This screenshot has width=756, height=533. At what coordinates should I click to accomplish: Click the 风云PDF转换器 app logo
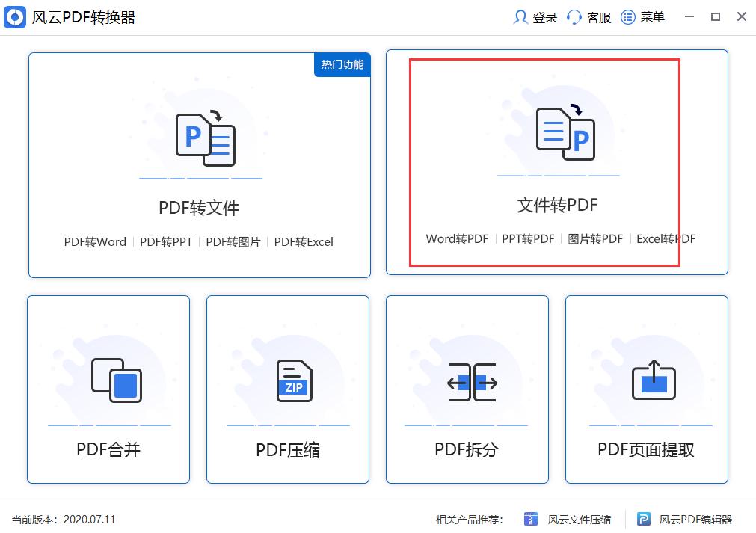pyautogui.click(x=16, y=16)
